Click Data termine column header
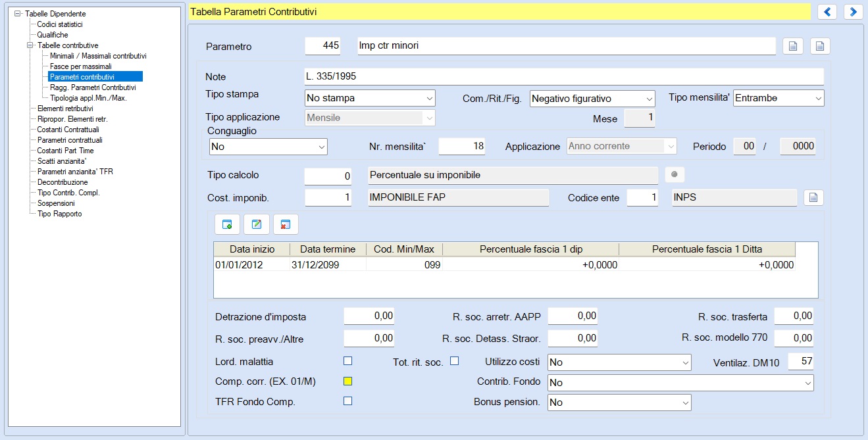Image resolution: width=868 pixels, height=440 pixels. (328, 249)
